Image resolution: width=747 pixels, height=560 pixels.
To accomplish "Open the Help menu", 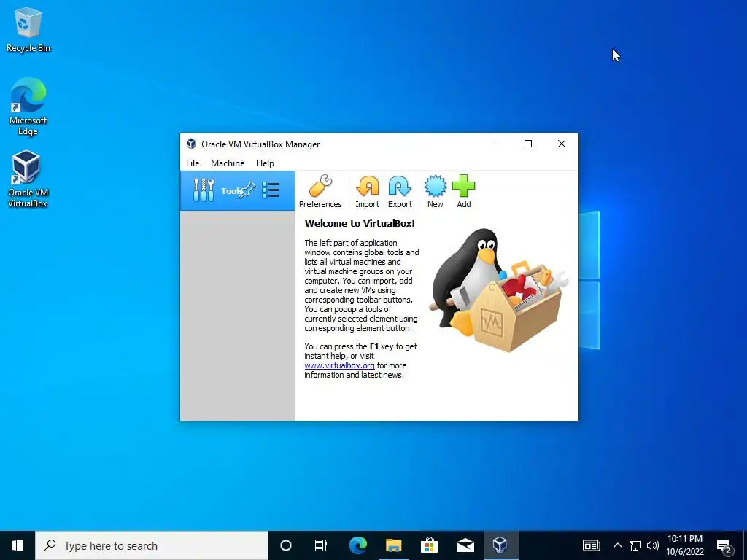I will (x=265, y=163).
